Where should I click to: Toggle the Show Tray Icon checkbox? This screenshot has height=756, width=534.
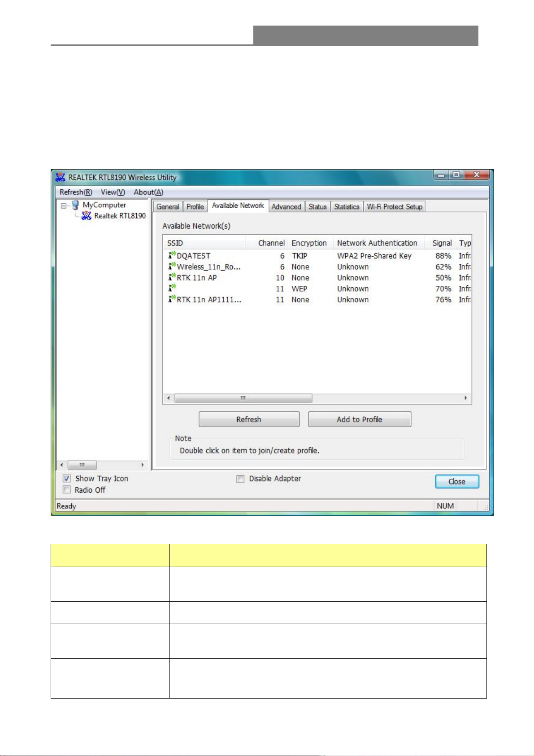click(67, 479)
